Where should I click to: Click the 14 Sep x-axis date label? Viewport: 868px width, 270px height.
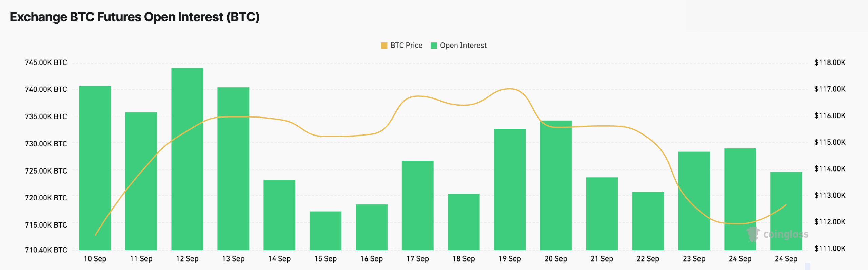click(279, 259)
